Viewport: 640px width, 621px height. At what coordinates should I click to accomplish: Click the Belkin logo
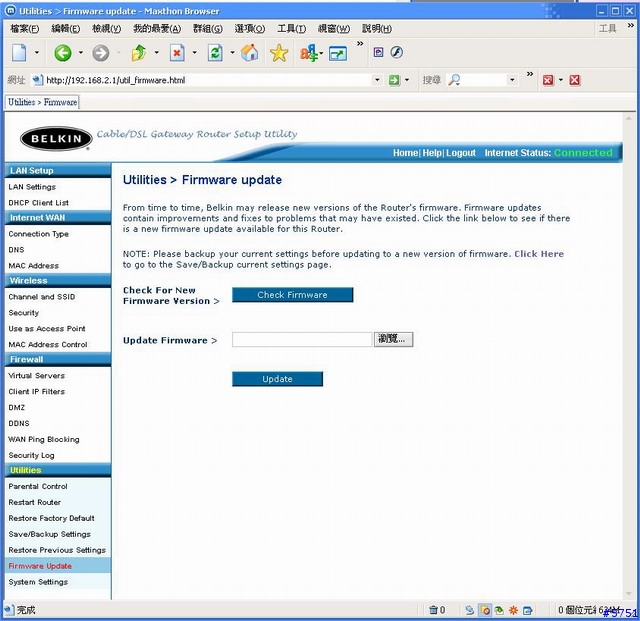(x=56, y=139)
